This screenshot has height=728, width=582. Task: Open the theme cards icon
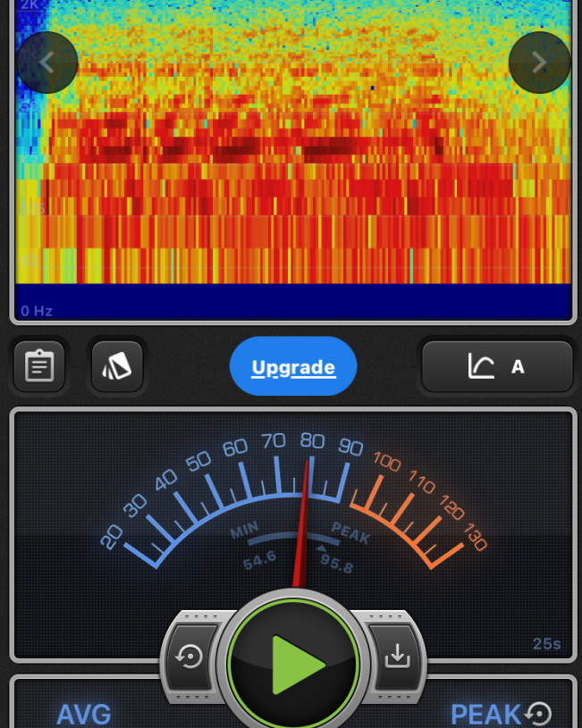(x=117, y=366)
